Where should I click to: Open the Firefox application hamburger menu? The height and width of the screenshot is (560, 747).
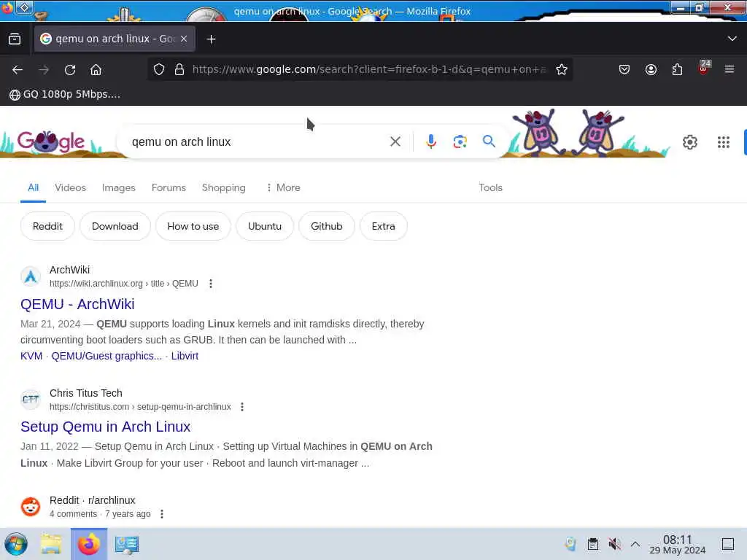[729, 69]
